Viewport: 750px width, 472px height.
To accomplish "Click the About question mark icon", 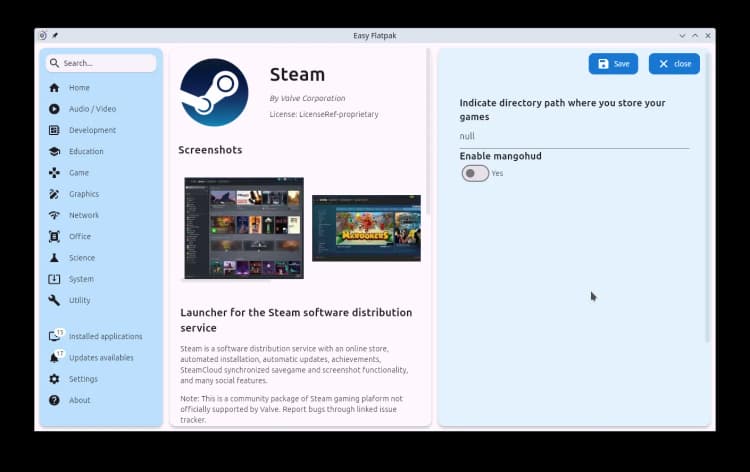I will (54, 400).
